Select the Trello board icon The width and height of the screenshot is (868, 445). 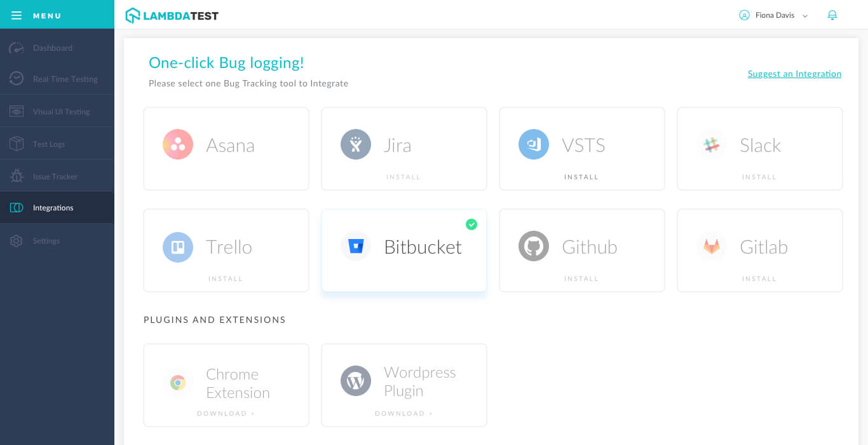point(178,246)
